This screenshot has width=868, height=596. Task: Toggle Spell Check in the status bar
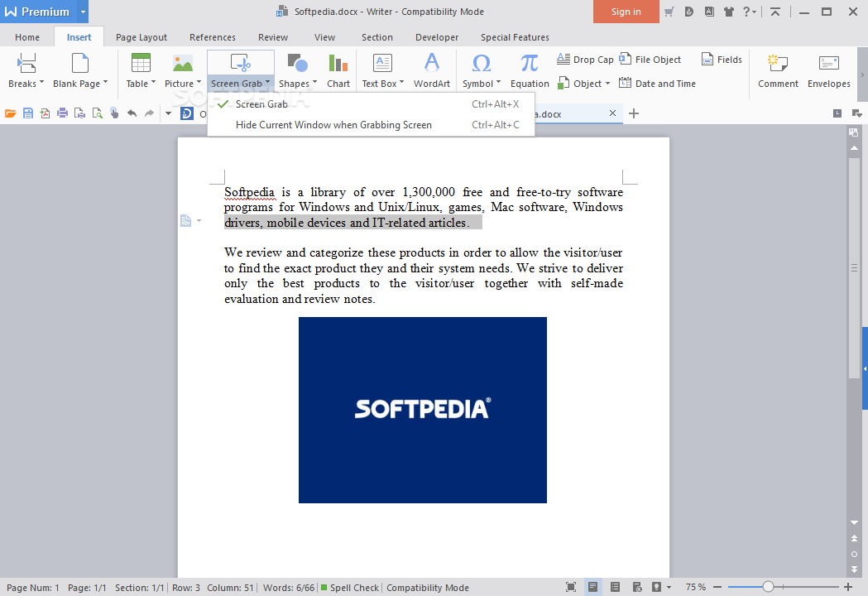[349, 588]
